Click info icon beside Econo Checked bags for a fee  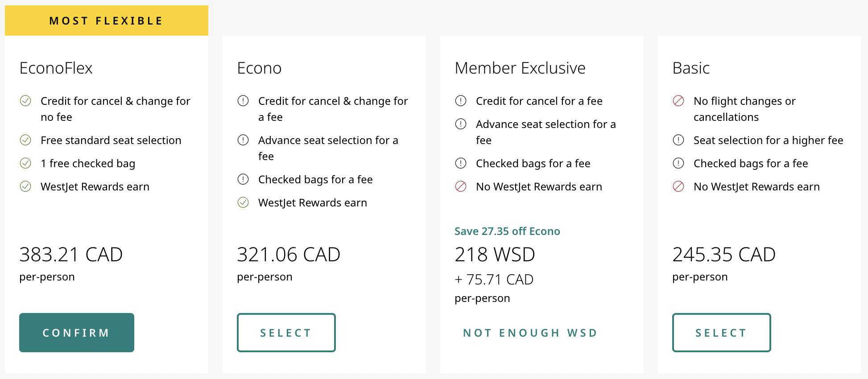[243, 179]
